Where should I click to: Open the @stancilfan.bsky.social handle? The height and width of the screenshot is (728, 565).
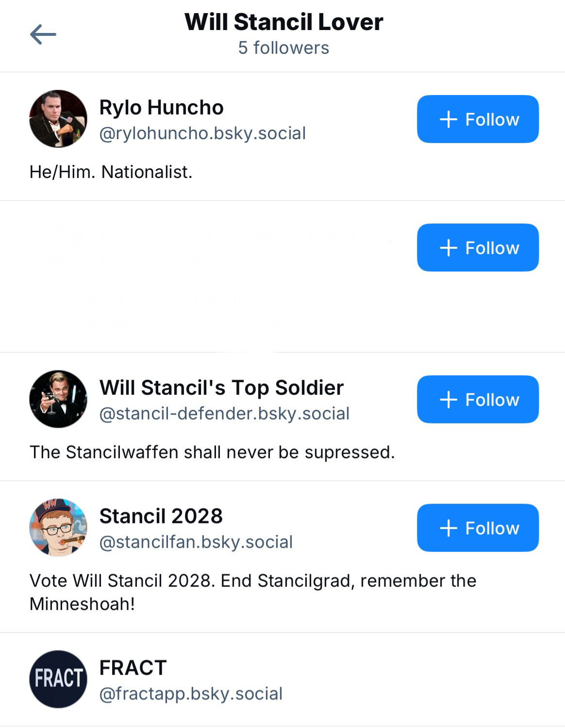coord(196,542)
